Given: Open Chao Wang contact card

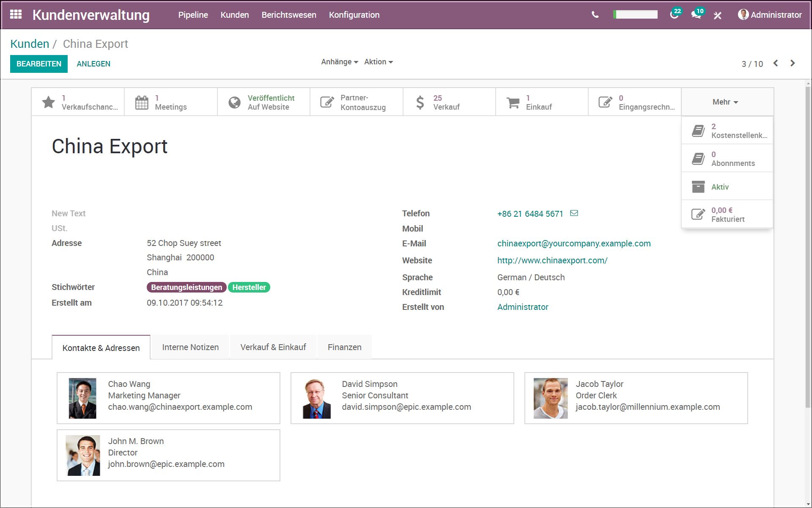Looking at the screenshot, I should tap(168, 398).
